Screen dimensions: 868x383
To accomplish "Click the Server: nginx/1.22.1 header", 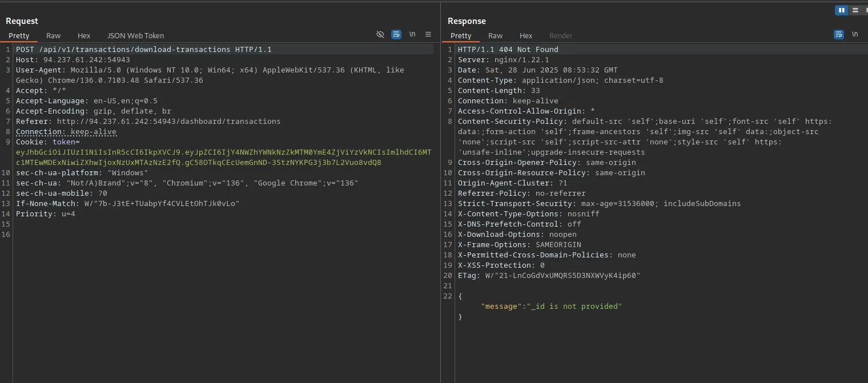I will click(x=504, y=60).
